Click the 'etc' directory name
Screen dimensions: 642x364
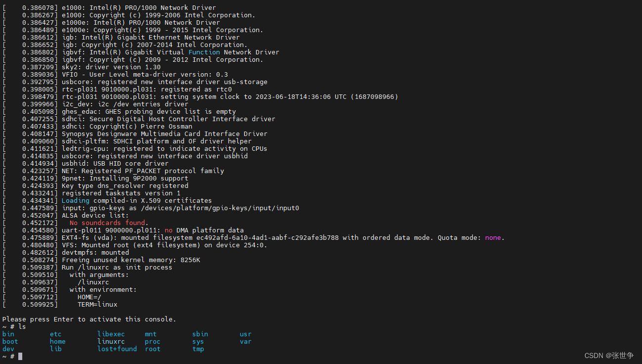point(56,334)
